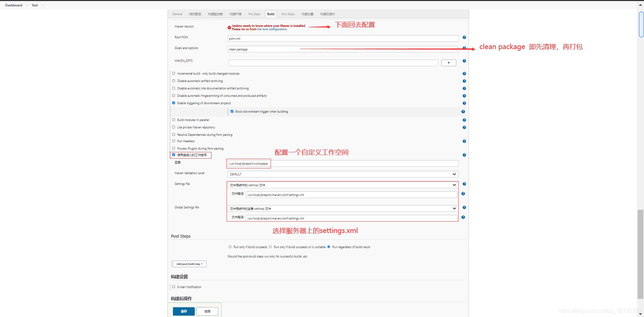Tick Use private Maven repository
644x317 pixels.
(174, 127)
